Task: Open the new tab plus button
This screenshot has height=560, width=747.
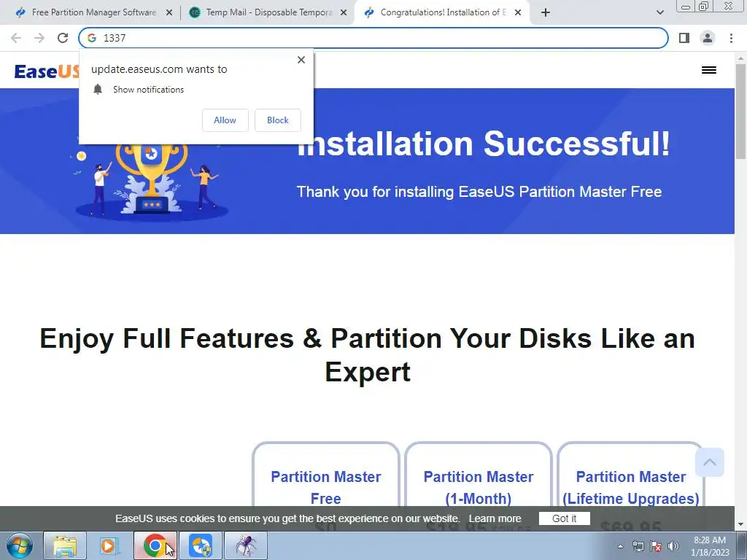Action: coord(546,13)
